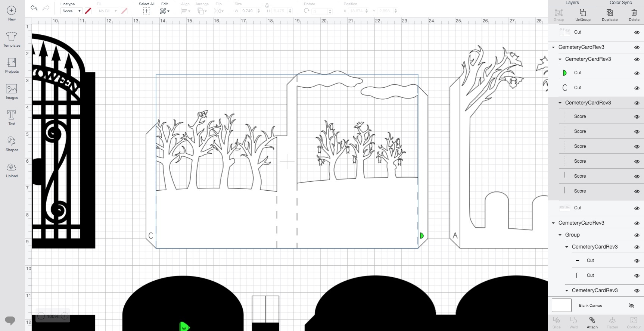Collapse the CemeteryCardRev3 group directly above Group
644x331 pixels.
553,223
